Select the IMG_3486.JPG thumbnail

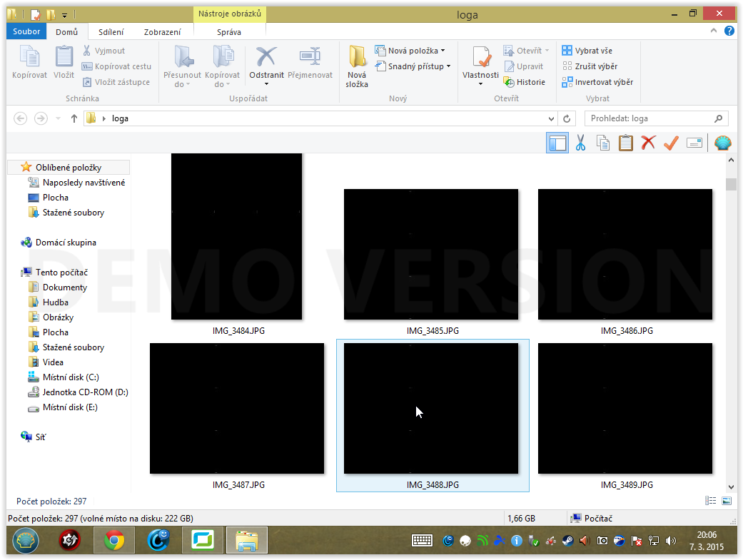click(x=625, y=255)
